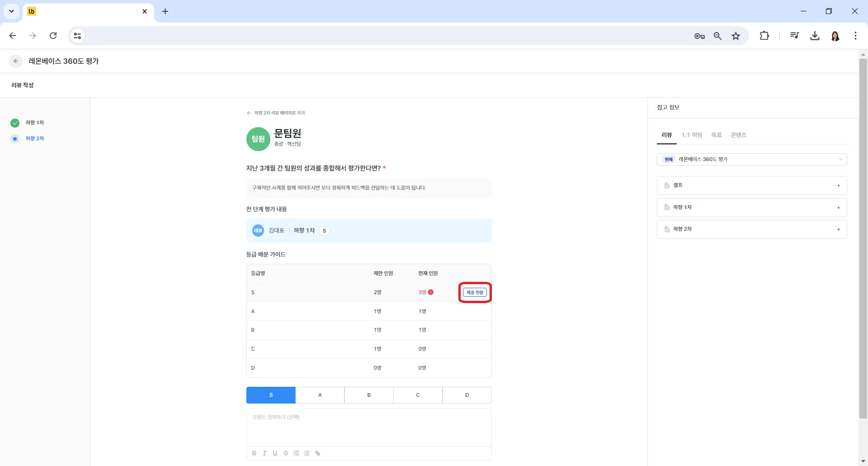Apply strikethrough in the comment editor
The image size is (868, 466).
point(286,453)
